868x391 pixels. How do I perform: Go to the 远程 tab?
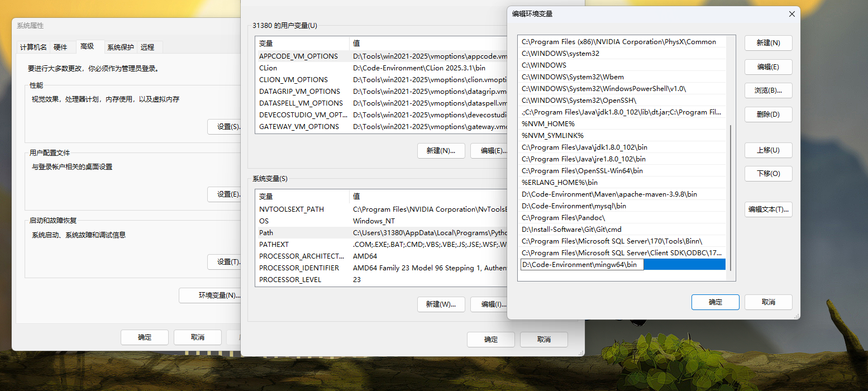147,47
